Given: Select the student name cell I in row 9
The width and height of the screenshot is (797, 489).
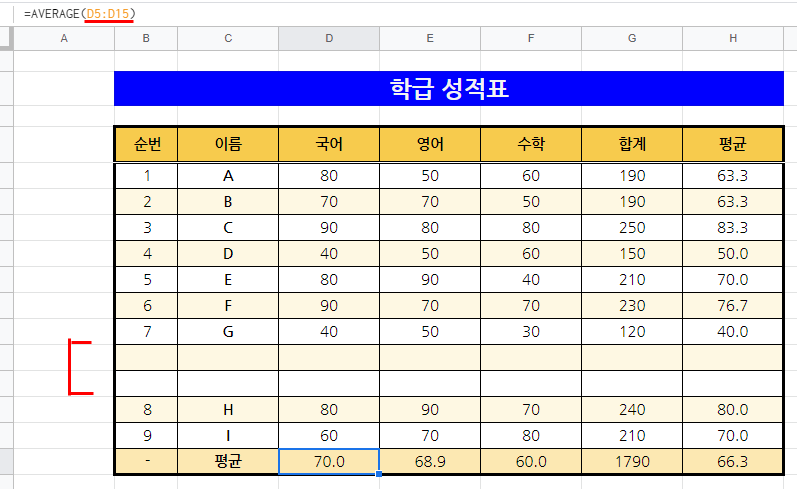Looking at the screenshot, I should pyautogui.click(x=228, y=436).
